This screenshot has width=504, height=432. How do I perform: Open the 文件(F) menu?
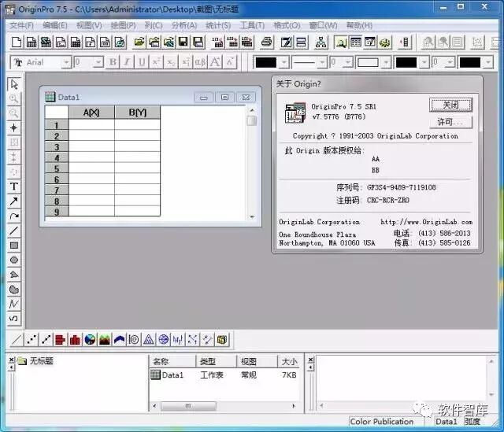(21, 25)
